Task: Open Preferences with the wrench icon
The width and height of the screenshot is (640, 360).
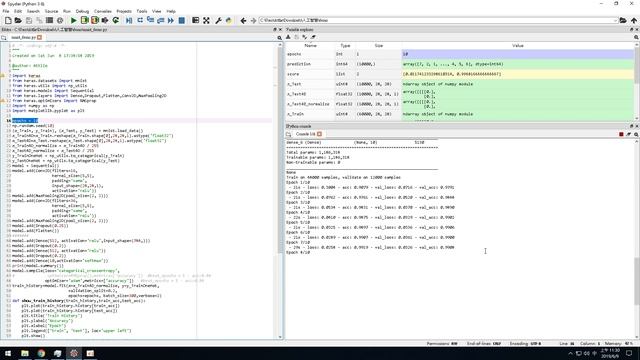Action: [x=218, y=20]
